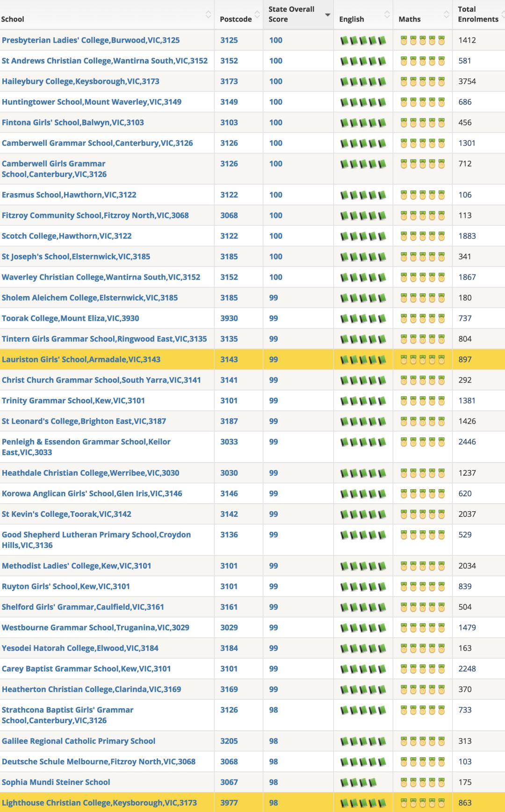This screenshot has width=505, height=812.
Task: Open Christ Church Grammar School link
Action: [x=101, y=380]
